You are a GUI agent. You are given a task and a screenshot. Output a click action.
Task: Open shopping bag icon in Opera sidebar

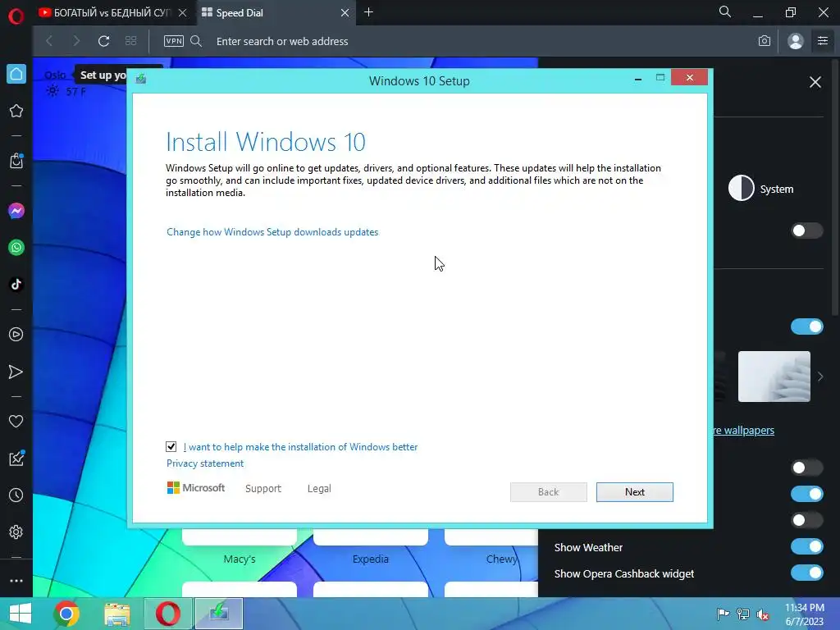pyautogui.click(x=16, y=161)
